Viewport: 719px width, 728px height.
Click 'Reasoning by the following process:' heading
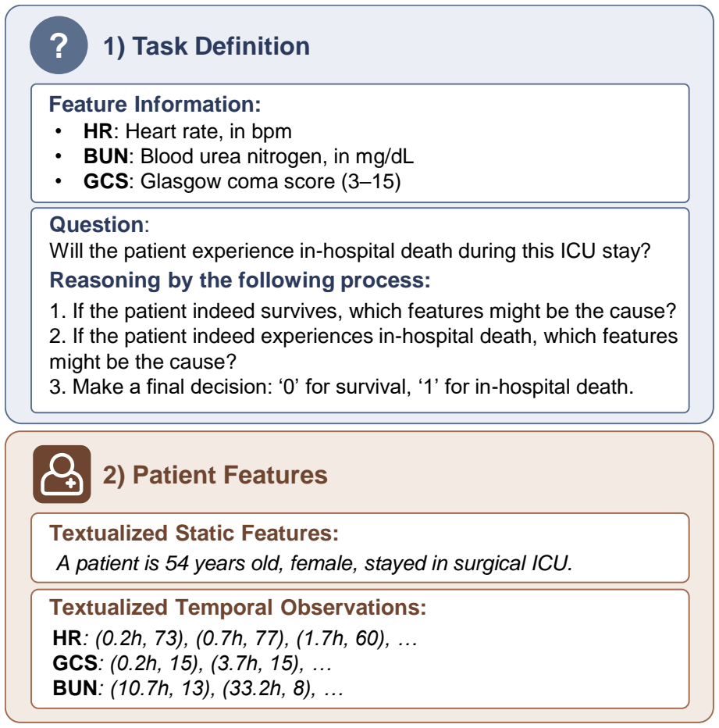click(x=240, y=280)
